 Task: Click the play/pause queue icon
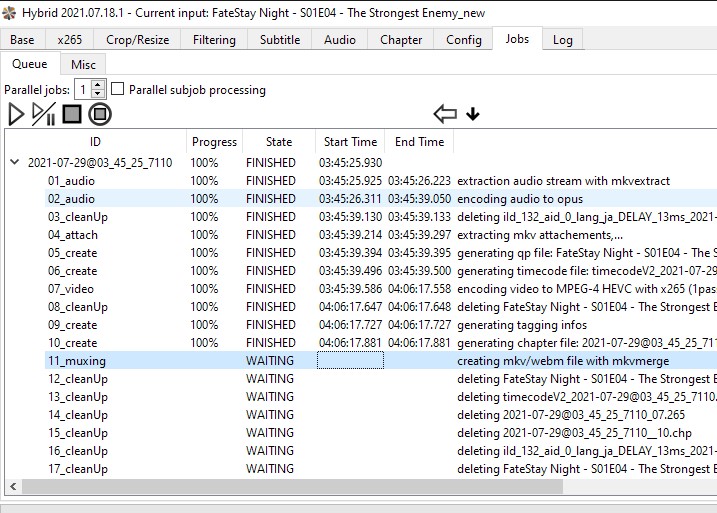tap(44, 114)
